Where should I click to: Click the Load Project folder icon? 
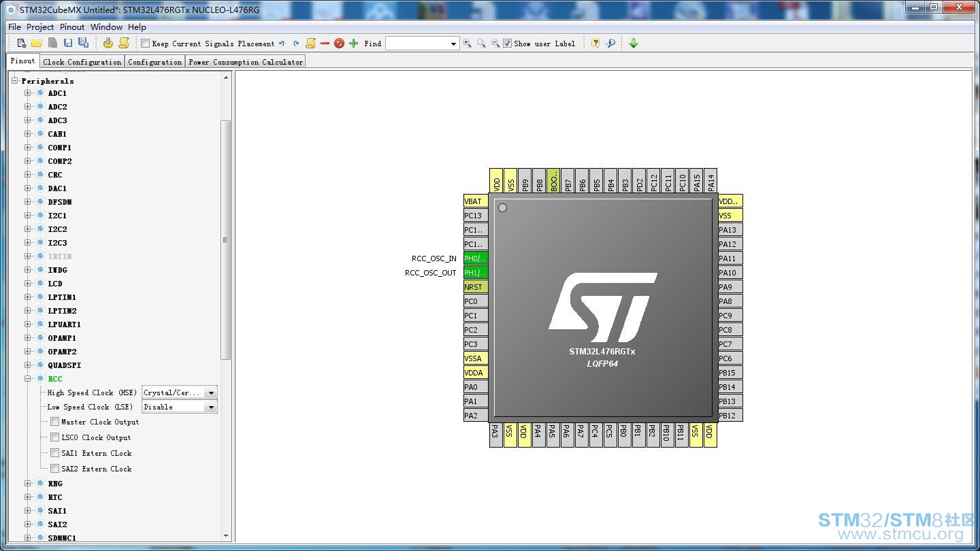tap(37, 44)
